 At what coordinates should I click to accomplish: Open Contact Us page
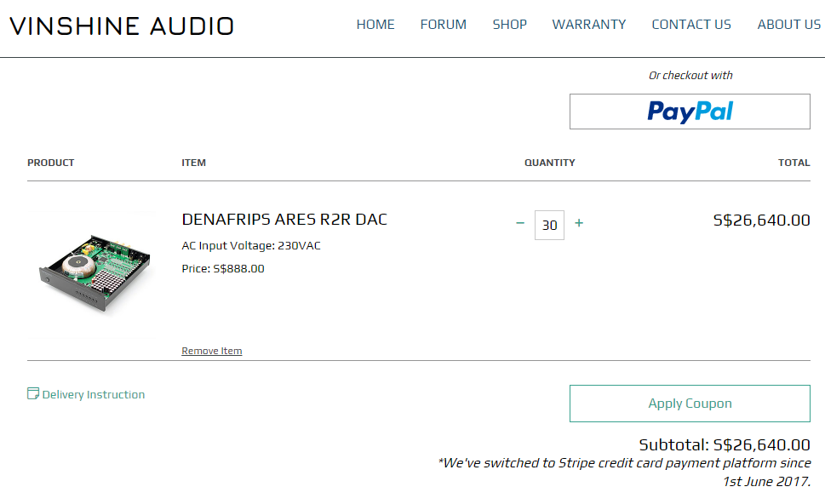click(691, 25)
